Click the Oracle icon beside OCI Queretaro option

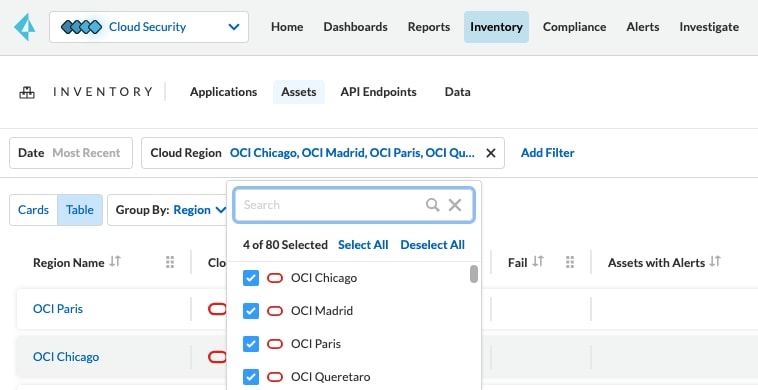[275, 376]
